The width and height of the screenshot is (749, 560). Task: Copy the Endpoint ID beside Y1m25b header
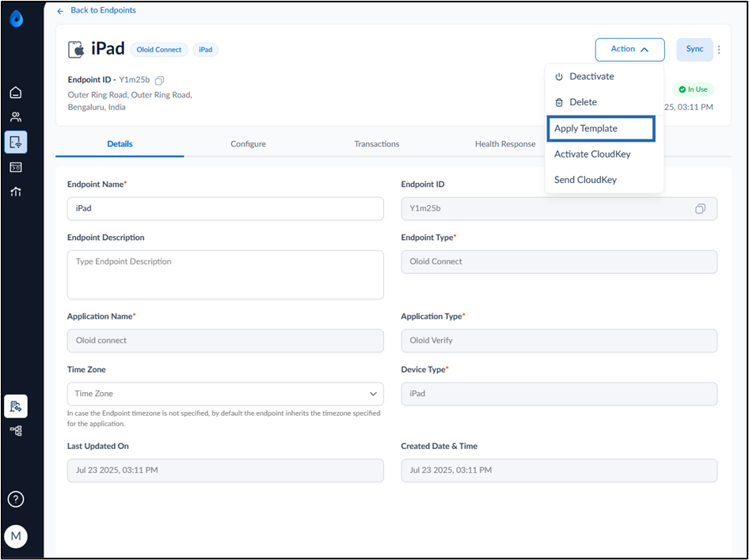coord(160,80)
